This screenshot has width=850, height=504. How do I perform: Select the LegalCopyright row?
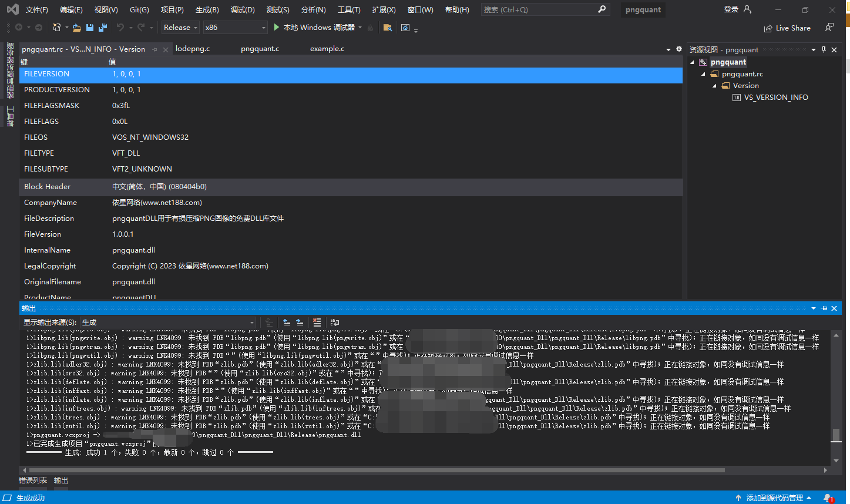tap(351, 266)
